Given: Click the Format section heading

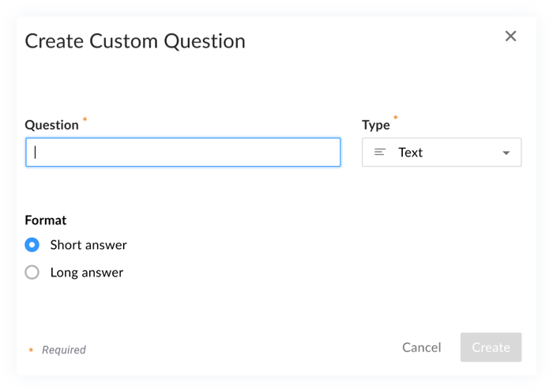Looking at the screenshot, I should 46,220.
